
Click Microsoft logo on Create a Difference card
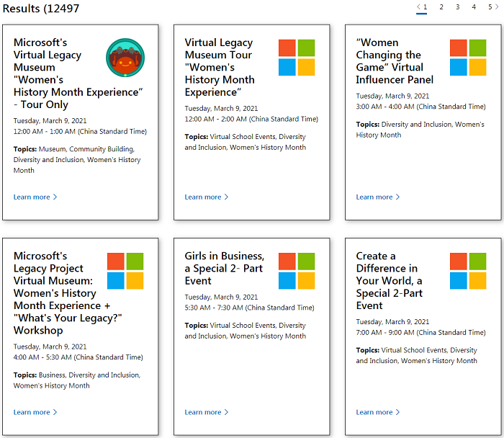click(x=468, y=271)
